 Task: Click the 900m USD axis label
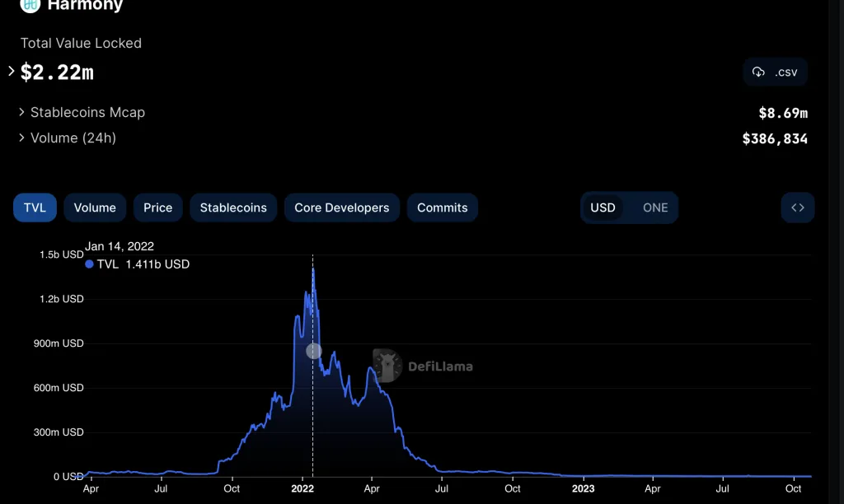click(x=59, y=343)
